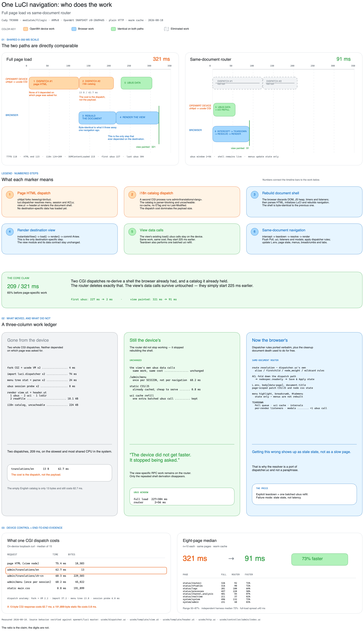364x631 pixels.
Task: Click the numbered circle 4 beside Render destination view
Action: click(10, 231)
